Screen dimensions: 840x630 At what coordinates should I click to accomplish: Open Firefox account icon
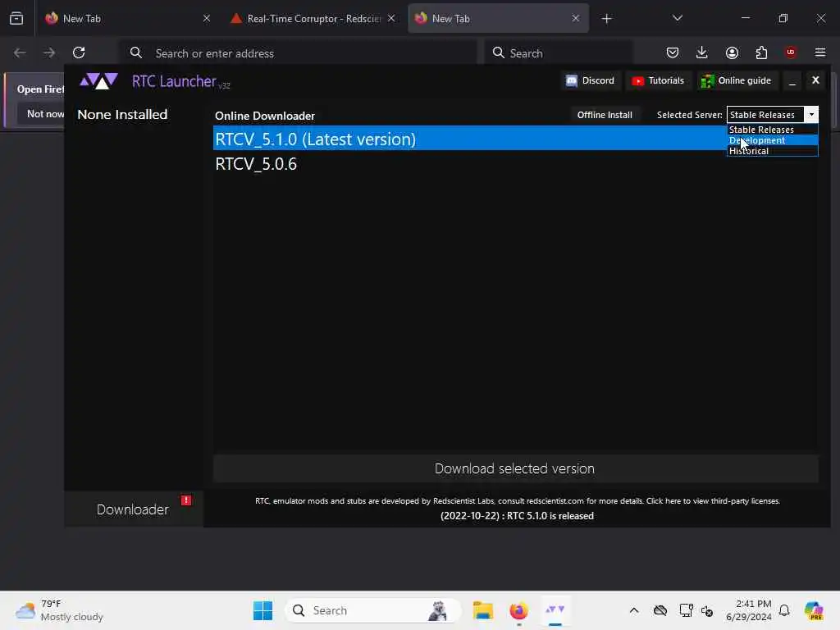732,52
